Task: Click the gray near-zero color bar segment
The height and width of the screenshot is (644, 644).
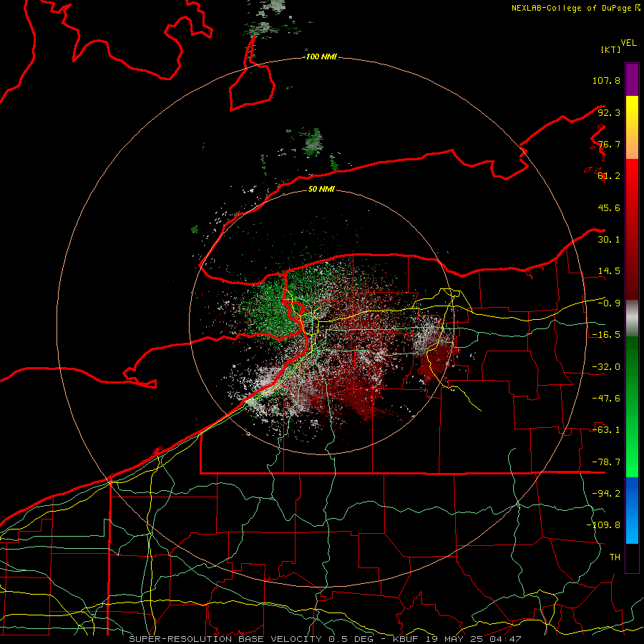Action: tap(632, 318)
